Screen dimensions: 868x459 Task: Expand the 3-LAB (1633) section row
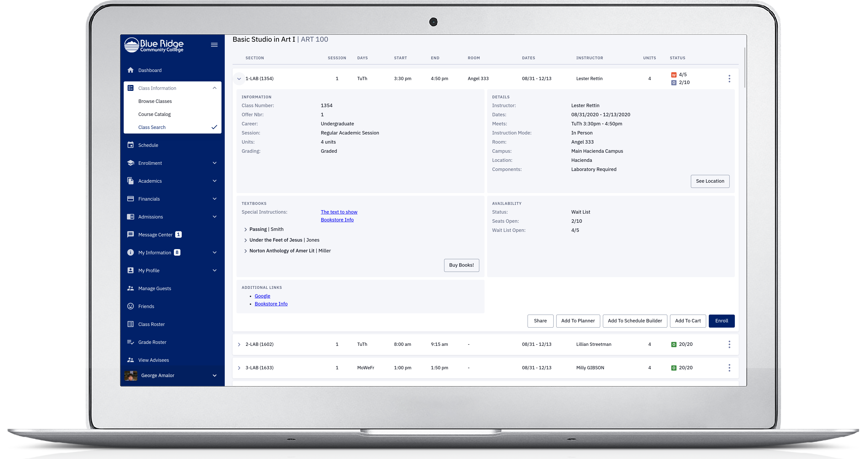pos(239,368)
